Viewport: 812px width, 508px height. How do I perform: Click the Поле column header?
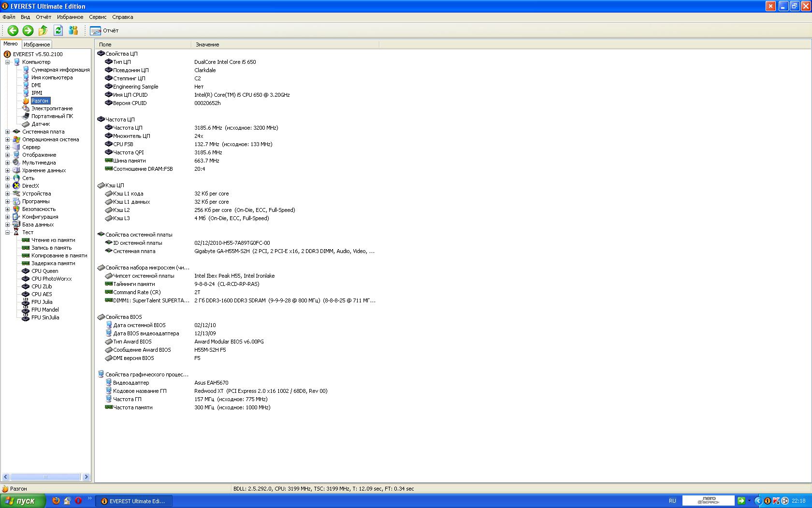pos(144,45)
